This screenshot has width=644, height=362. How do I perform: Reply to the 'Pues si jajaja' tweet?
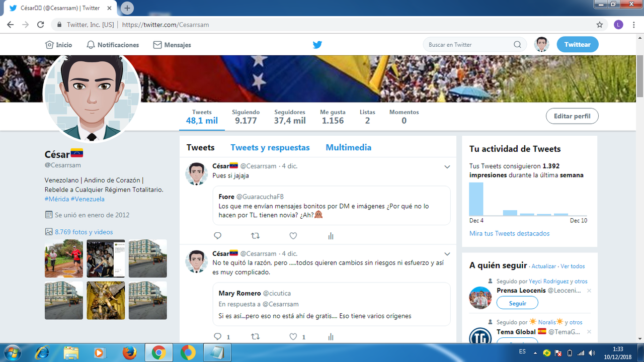218,236
